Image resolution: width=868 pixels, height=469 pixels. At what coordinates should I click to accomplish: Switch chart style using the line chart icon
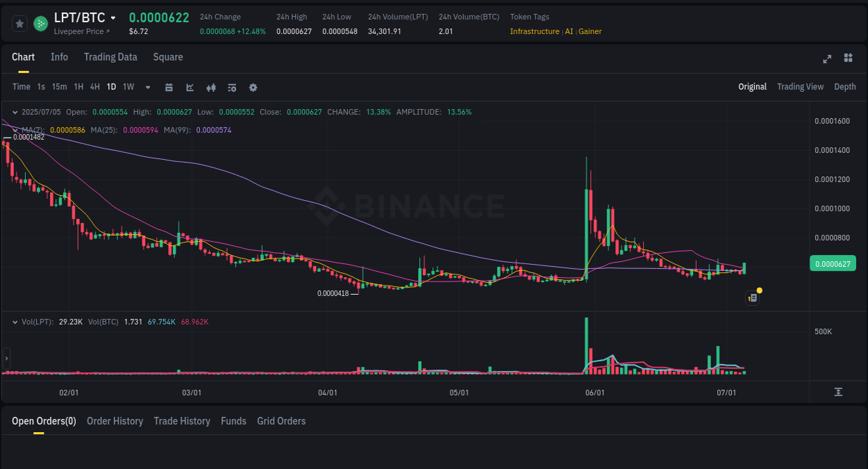pos(190,87)
